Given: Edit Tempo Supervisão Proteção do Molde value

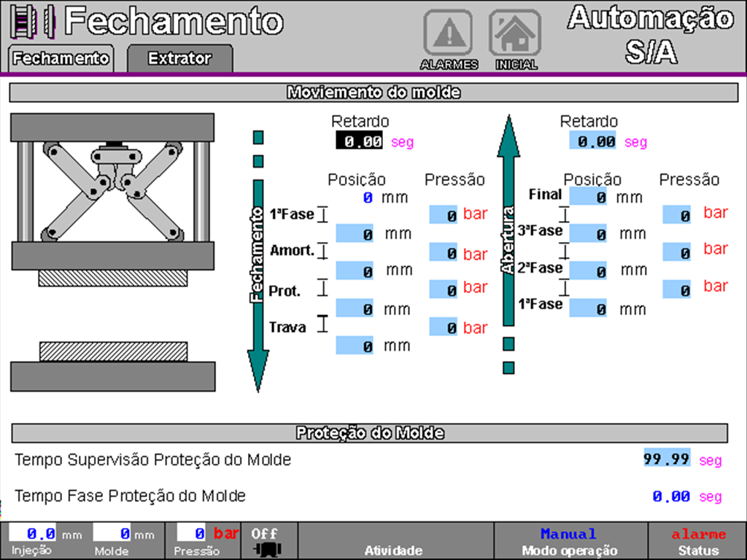Looking at the screenshot, I should (x=667, y=459).
